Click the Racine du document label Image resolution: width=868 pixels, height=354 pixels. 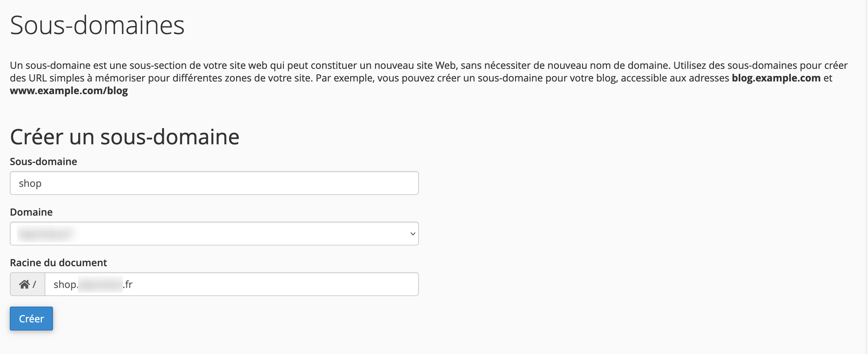tap(59, 262)
